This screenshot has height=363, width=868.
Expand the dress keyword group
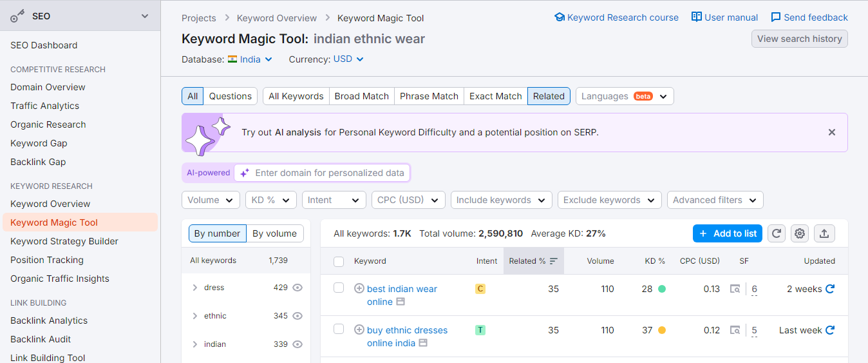(x=195, y=288)
